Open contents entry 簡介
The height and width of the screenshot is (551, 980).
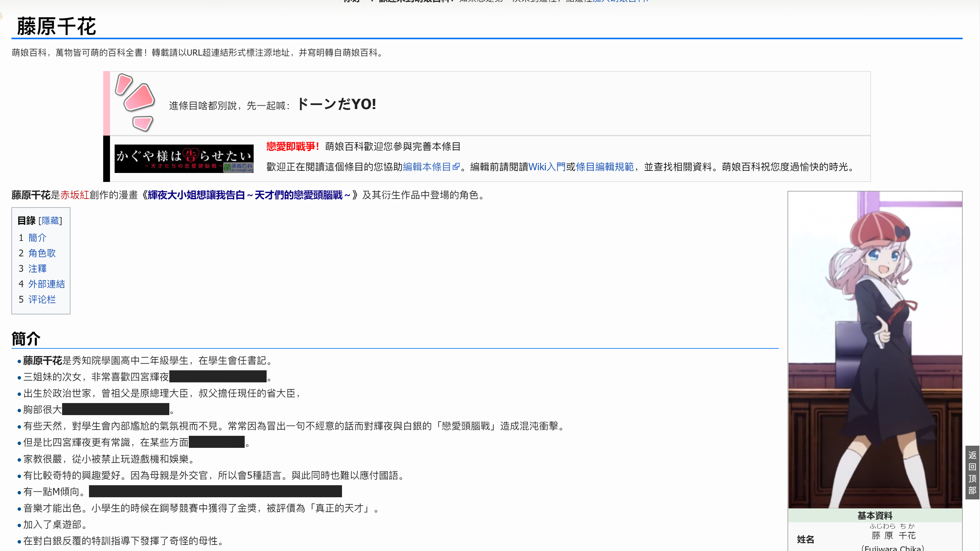(x=37, y=238)
